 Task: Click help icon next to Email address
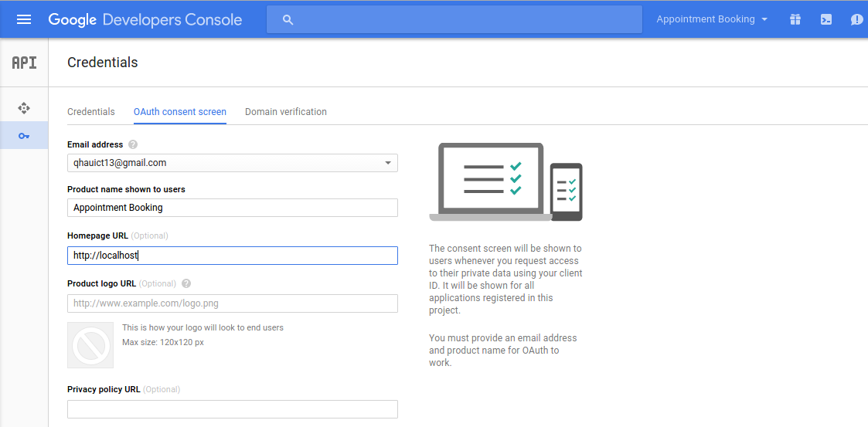click(x=133, y=144)
